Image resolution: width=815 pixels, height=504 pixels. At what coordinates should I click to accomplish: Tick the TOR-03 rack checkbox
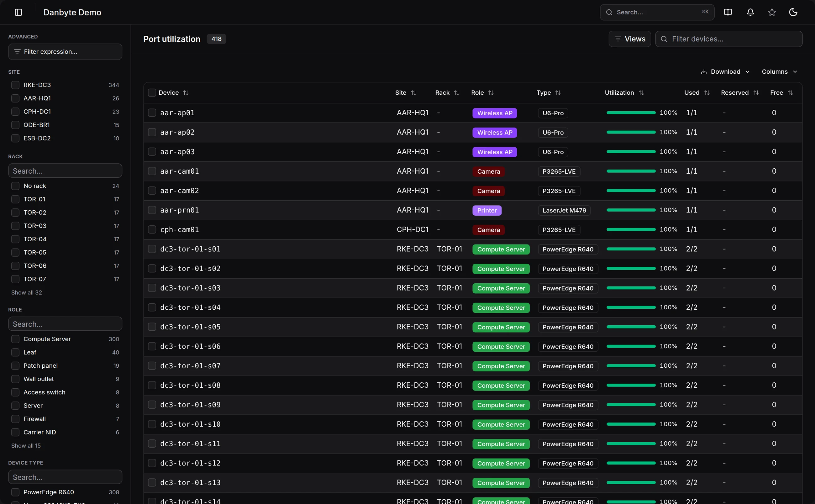[15, 226]
